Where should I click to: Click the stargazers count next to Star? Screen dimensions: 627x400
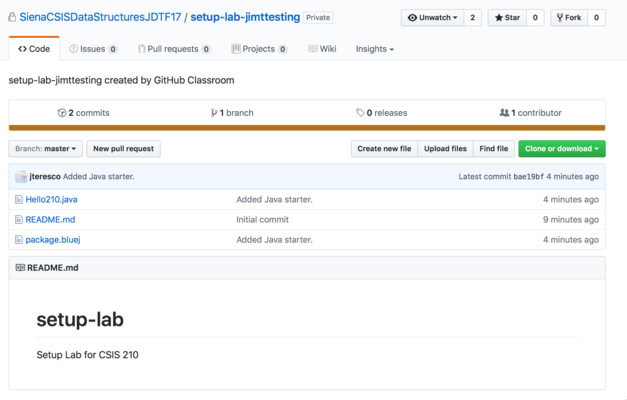pyautogui.click(x=535, y=18)
